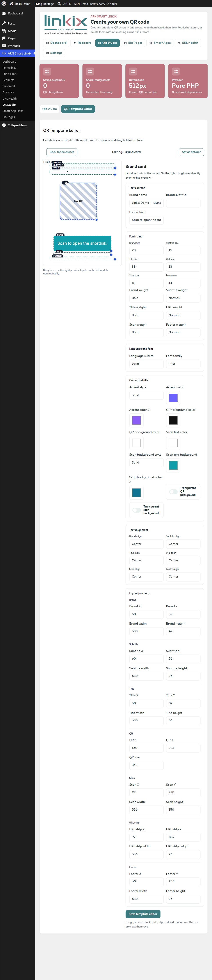Viewport: 212px width, 980px height.
Task: Click the Posts pin icon
Action: (4, 23)
